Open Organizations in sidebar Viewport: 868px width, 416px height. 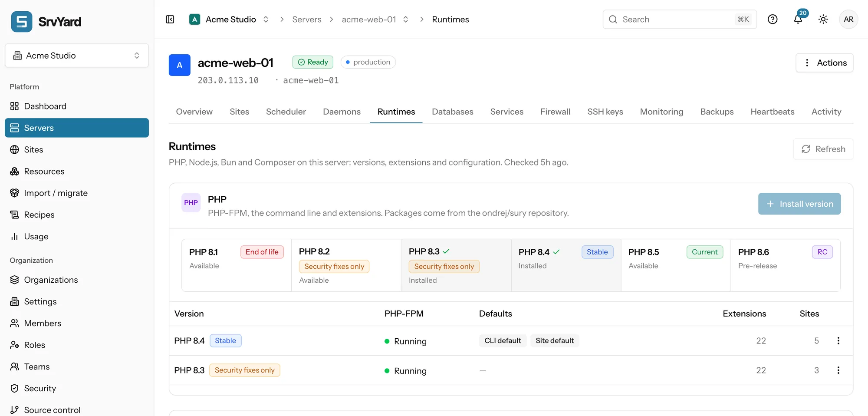[x=77, y=280]
